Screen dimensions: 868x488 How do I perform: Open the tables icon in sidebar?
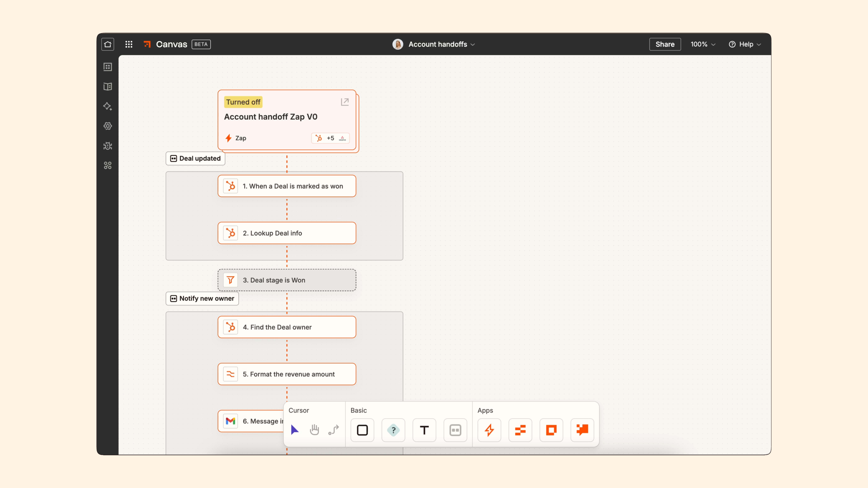click(108, 67)
